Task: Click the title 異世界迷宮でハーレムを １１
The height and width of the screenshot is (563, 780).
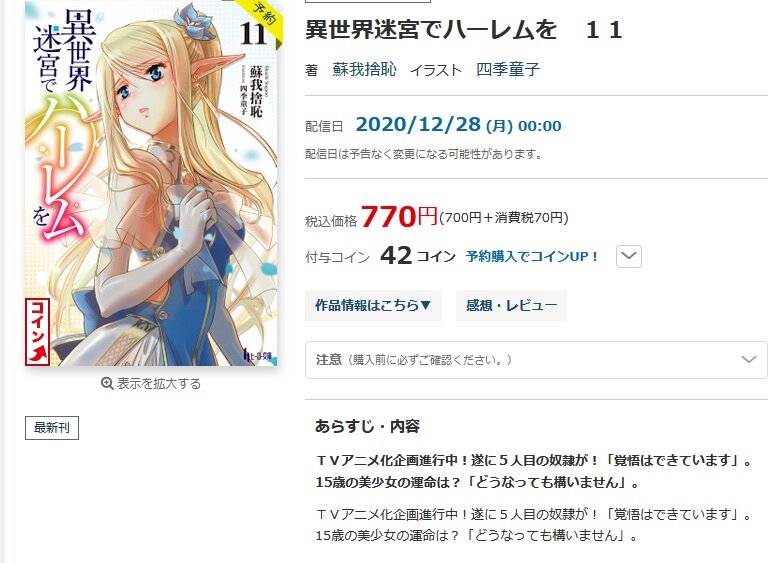Action: (464, 30)
